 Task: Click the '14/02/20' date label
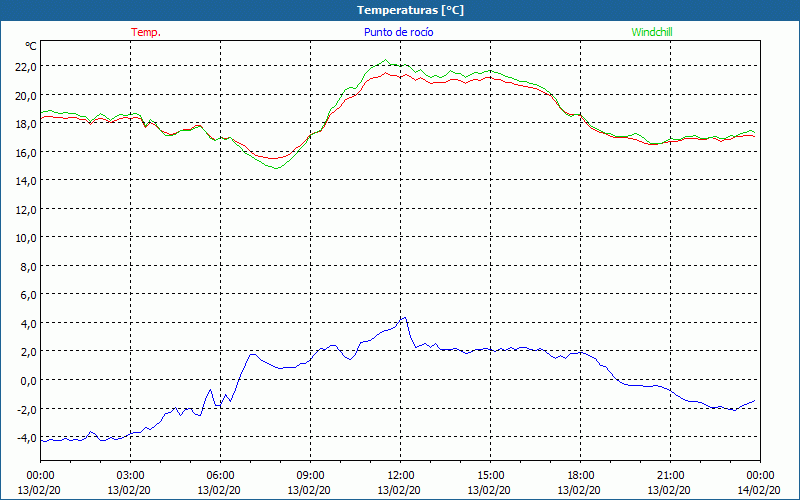(758, 490)
